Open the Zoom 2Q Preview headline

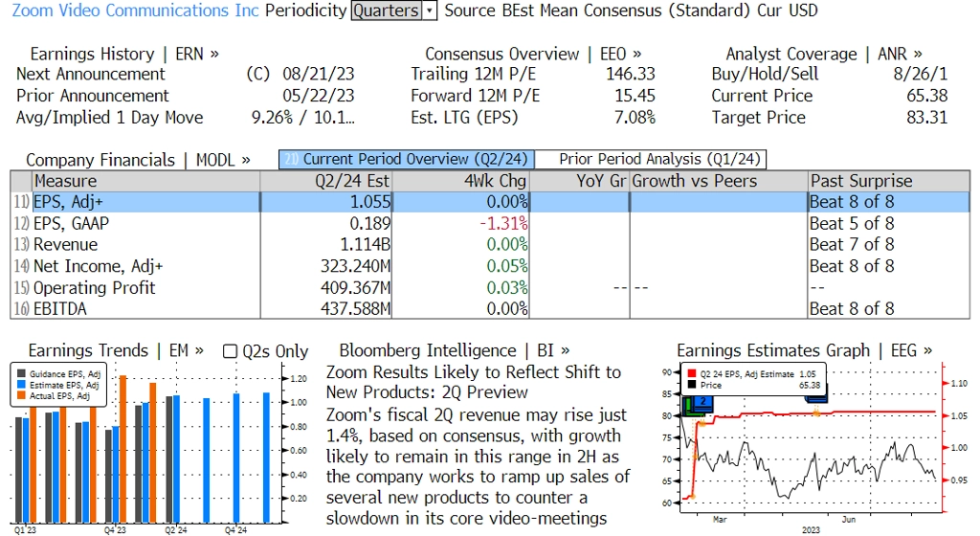pyautogui.click(x=473, y=382)
